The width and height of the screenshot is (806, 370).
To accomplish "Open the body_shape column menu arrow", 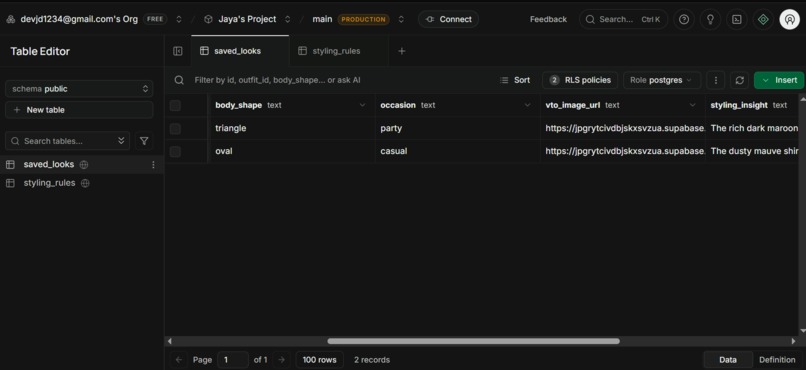I will [x=362, y=105].
